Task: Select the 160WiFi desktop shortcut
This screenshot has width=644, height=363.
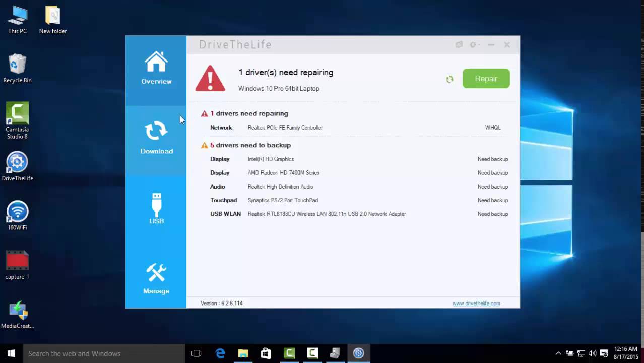Action: (17, 216)
